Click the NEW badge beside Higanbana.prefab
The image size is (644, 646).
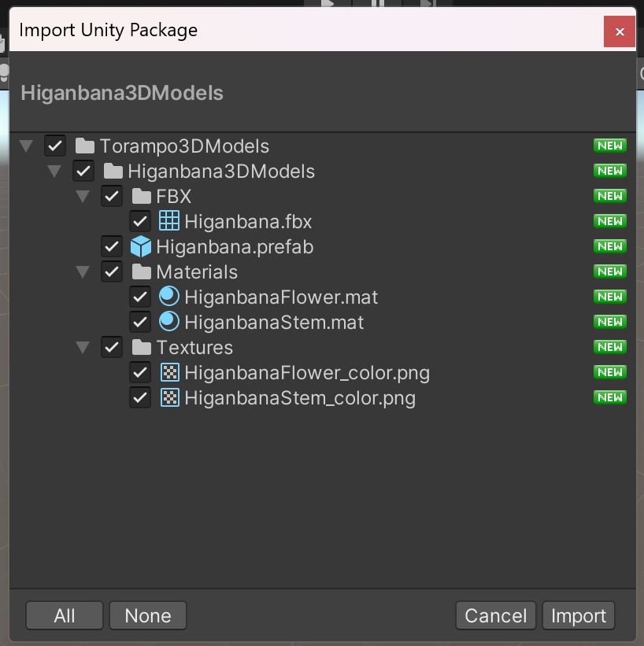609,246
